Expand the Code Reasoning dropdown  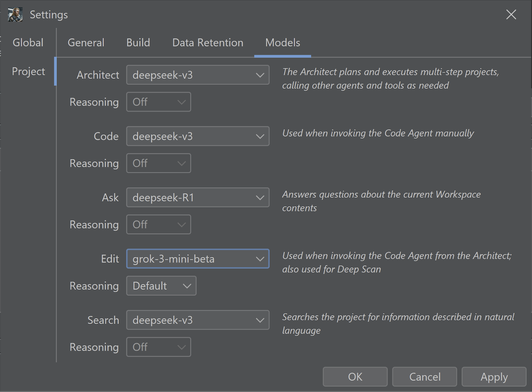coord(159,163)
